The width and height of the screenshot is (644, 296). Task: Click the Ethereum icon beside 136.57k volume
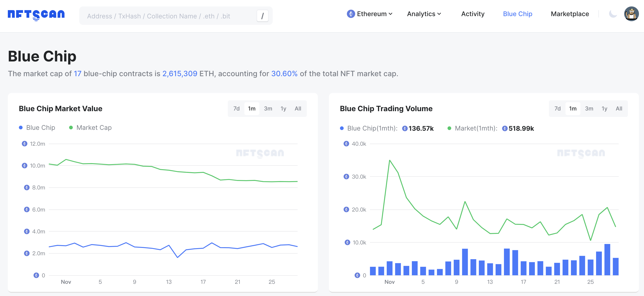[405, 128]
